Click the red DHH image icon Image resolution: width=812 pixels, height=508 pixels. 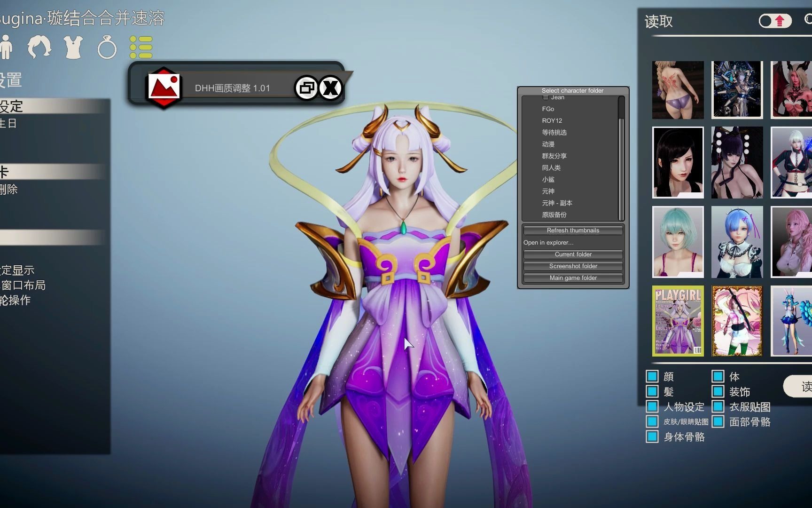(x=164, y=88)
